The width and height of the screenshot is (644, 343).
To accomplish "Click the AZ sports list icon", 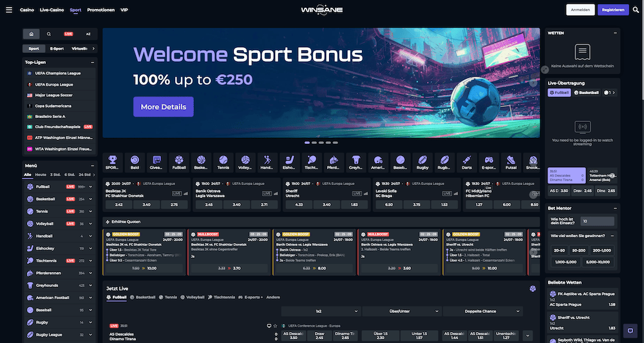I will [x=88, y=34].
